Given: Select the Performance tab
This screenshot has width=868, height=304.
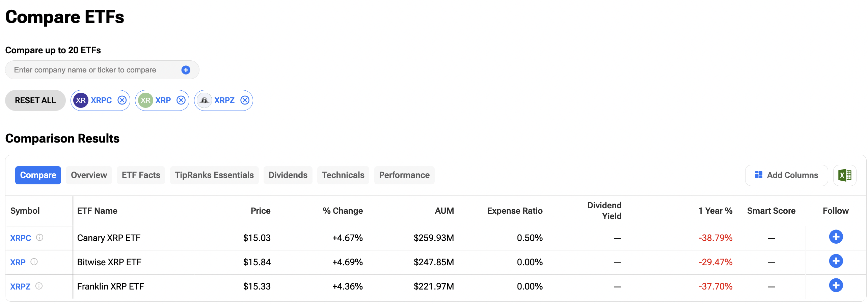Looking at the screenshot, I should point(404,175).
